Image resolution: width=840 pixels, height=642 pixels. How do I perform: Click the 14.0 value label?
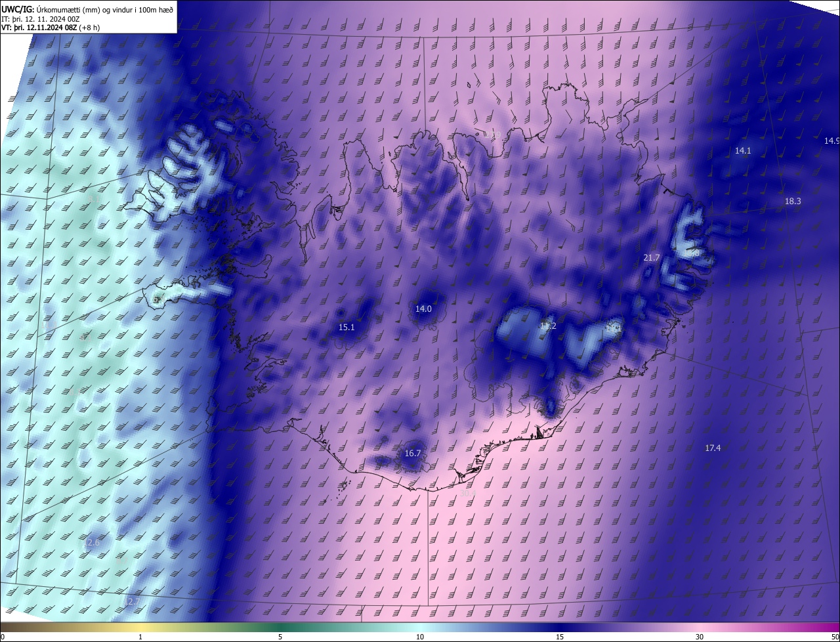pyautogui.click(x=423, y=309)
